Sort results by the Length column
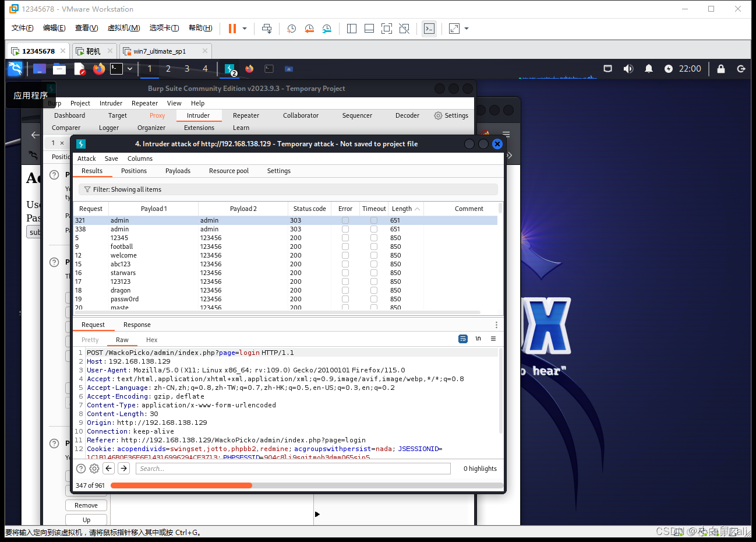The height and width of the screenshot is (542, 756). (405, 209)
